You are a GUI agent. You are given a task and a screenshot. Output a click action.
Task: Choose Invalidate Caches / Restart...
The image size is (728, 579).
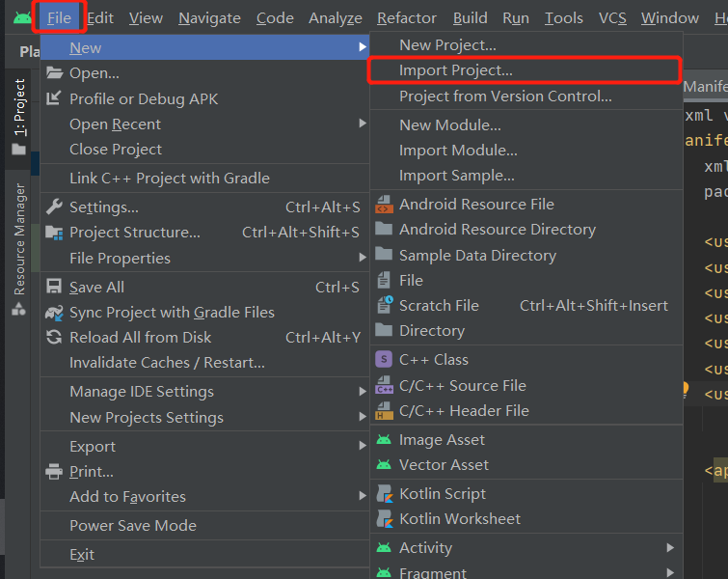click(204, 363)
